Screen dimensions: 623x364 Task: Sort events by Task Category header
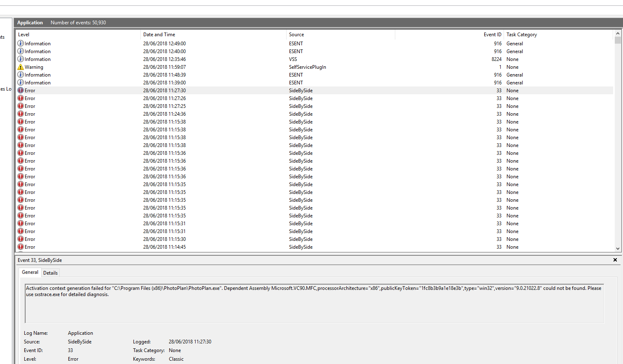(x=558, y=35)
